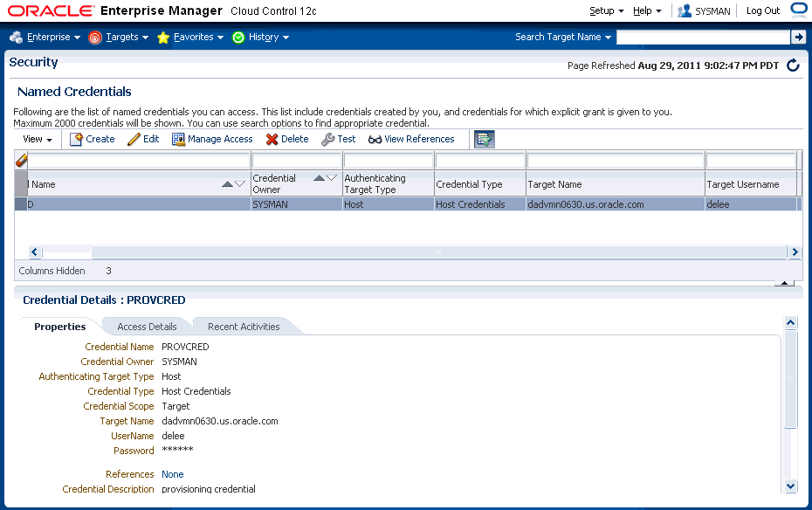The height and width of the screenshot is (510, 812).
Task: Select the row header of SYSMAN credential row
Action: point(21,204)
